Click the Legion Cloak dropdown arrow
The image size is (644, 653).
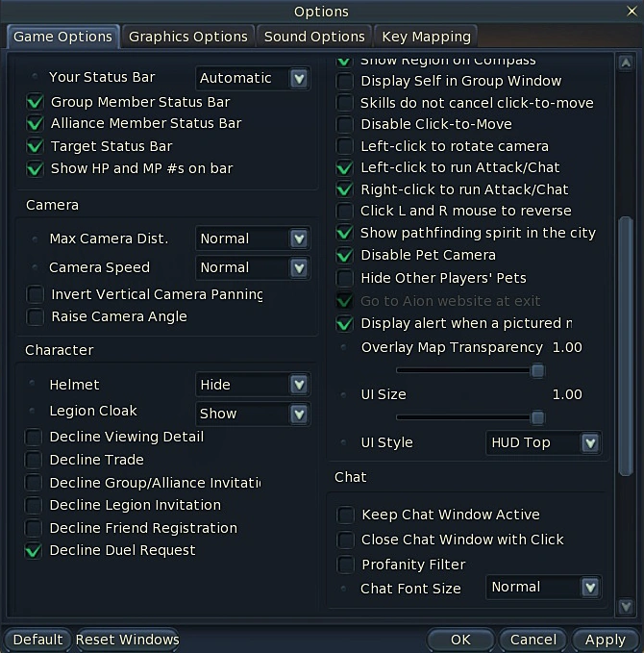(x=299, y=414)
